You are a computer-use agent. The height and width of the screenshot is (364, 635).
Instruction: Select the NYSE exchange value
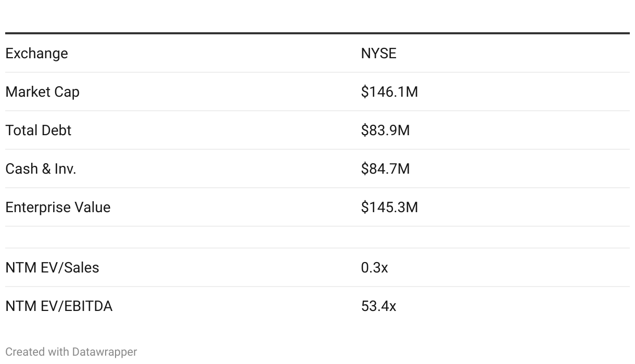tap(378, 54)
